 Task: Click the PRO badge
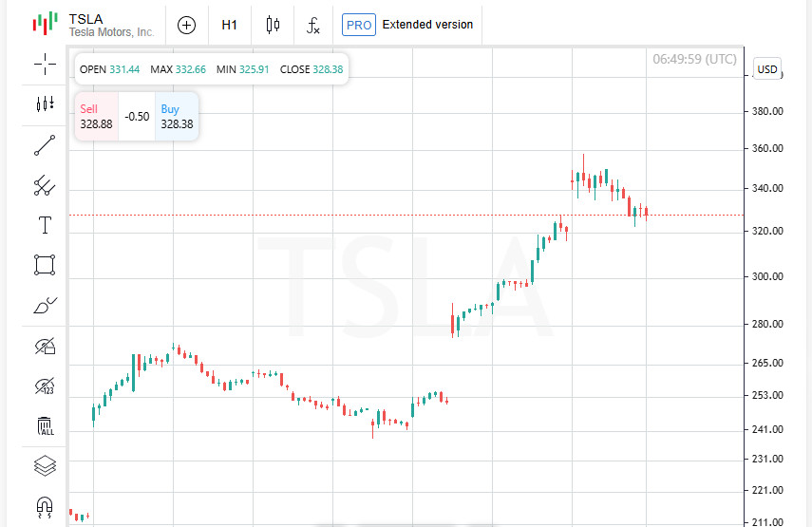[359, 25]
